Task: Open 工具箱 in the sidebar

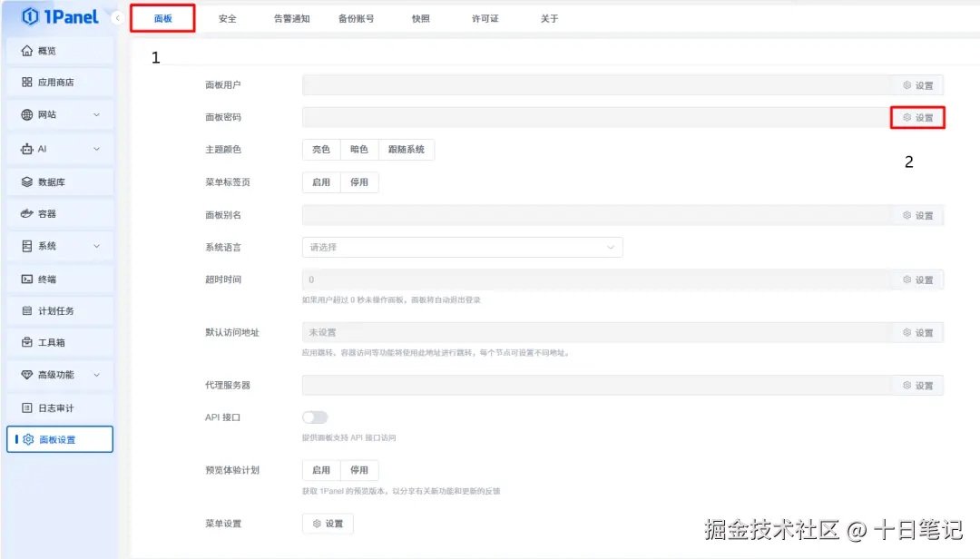Action: click(60, 342)
